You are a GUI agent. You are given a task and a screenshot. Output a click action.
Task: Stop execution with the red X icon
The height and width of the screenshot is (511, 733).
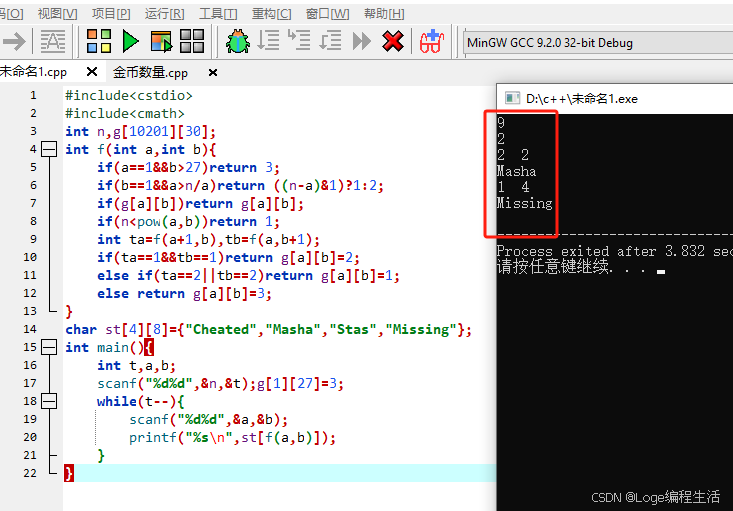(393, 41)
